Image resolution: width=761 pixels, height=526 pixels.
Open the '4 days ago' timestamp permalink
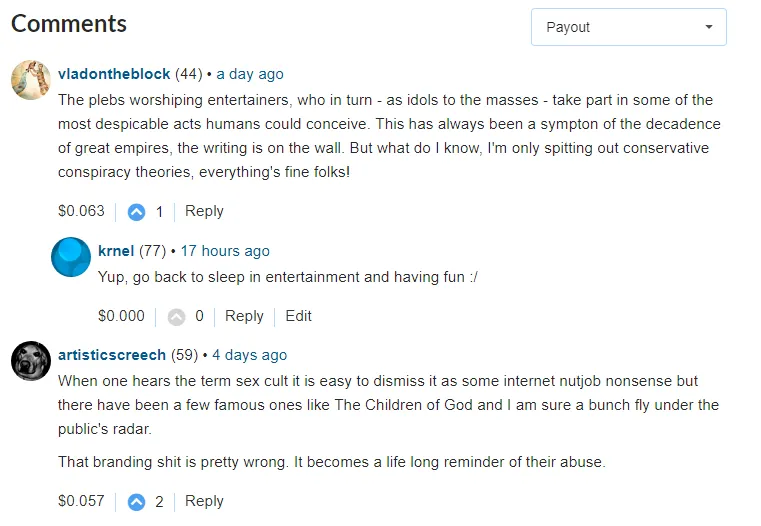coord(249,355)
